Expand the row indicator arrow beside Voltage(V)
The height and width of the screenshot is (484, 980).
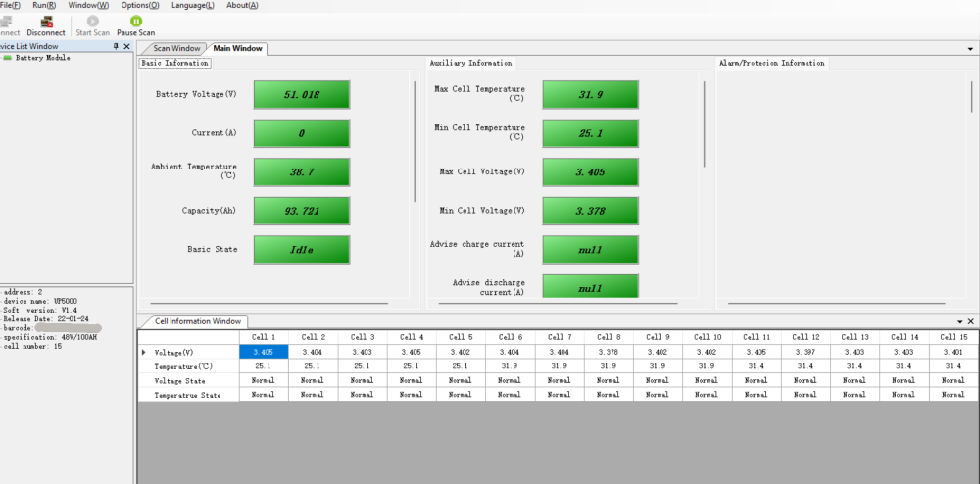tap(144, 353)
